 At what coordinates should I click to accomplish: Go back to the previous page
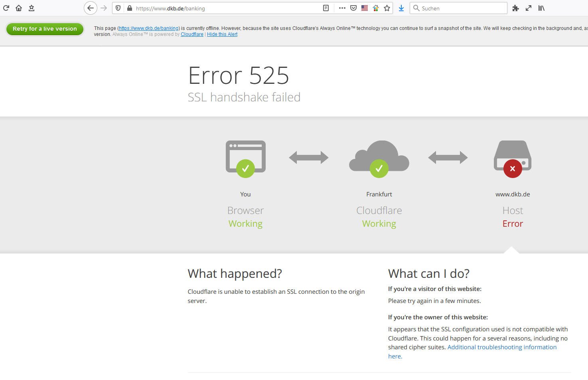pos(91,8)
